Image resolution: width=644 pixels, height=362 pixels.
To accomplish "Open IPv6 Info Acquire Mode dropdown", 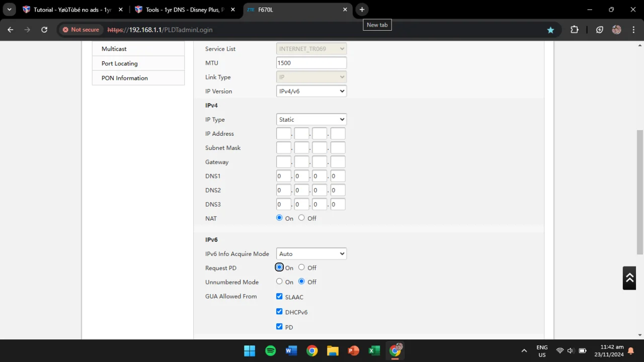I will click(x=311, y=253).
